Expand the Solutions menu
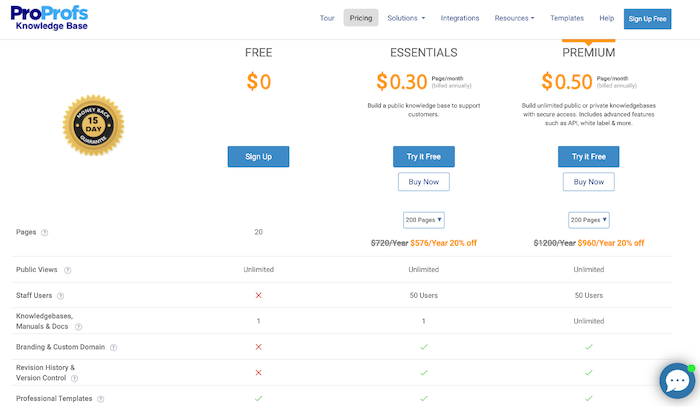700x420 pixels. [406, 18]
